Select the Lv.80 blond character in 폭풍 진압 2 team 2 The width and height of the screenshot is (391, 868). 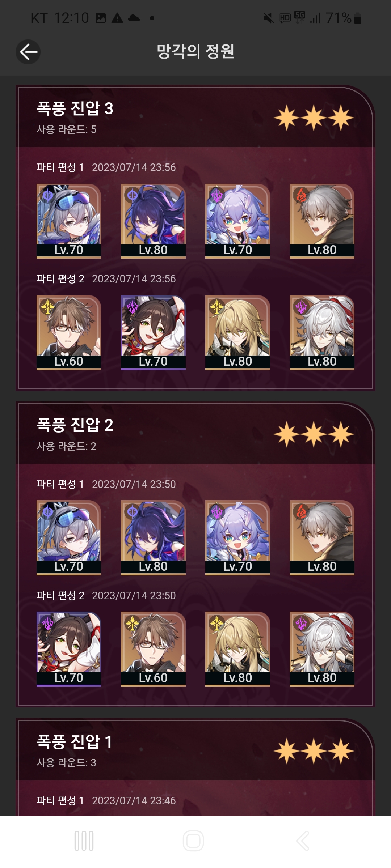point(237,649)
